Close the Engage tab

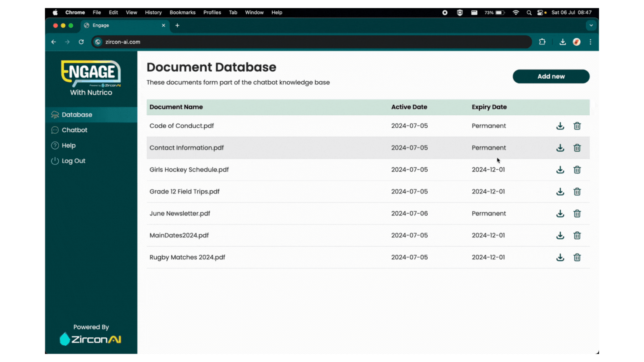click(164, 26)
